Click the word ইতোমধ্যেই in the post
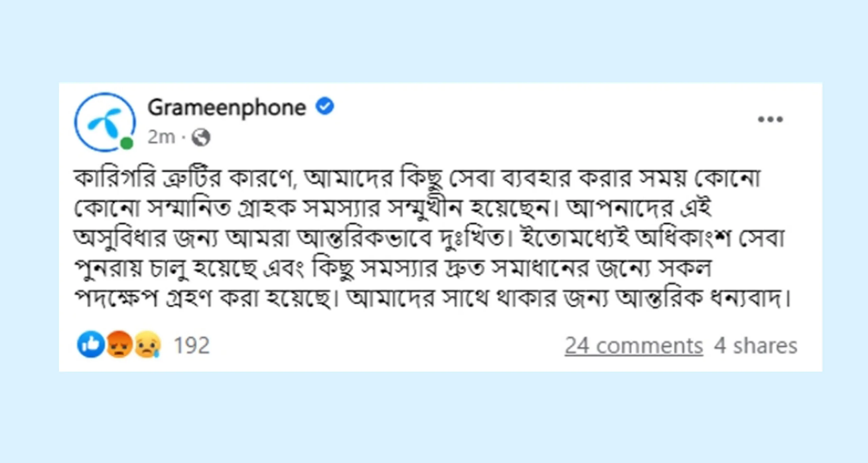Image resolution: width=868 pixels, height=463 pixels. pyautogui.click(x=575, y=238)
